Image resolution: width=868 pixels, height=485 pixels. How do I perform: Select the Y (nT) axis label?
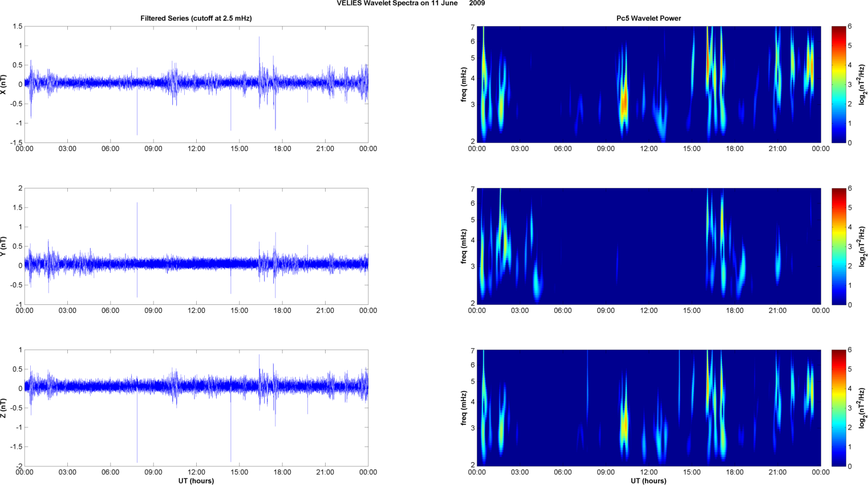pos(4,246)
